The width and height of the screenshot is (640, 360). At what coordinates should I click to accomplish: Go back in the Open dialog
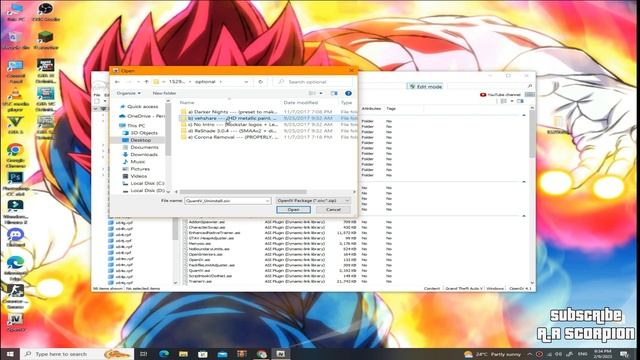pos(118,82)
